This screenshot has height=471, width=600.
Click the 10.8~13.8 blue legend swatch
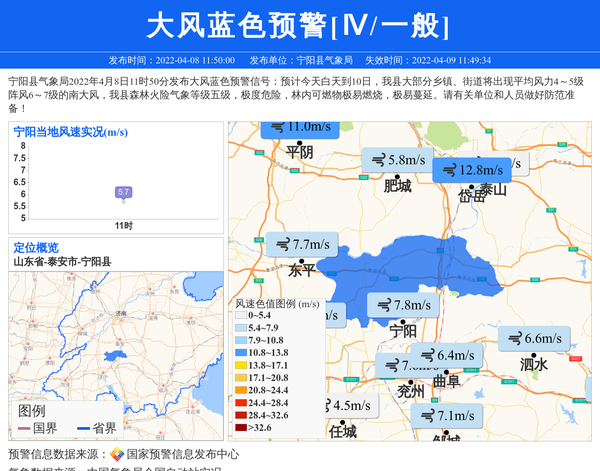pos(241,353)
